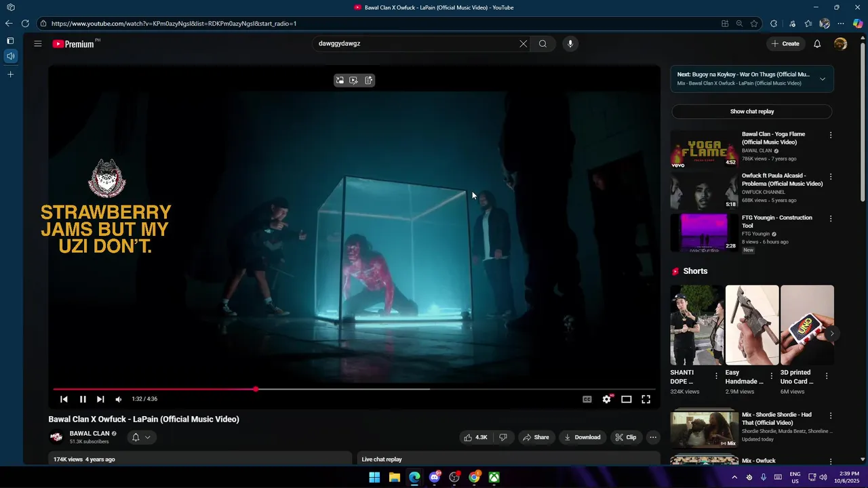
Task: Click the progress bar scrubber handle
Action: point(256,389)
